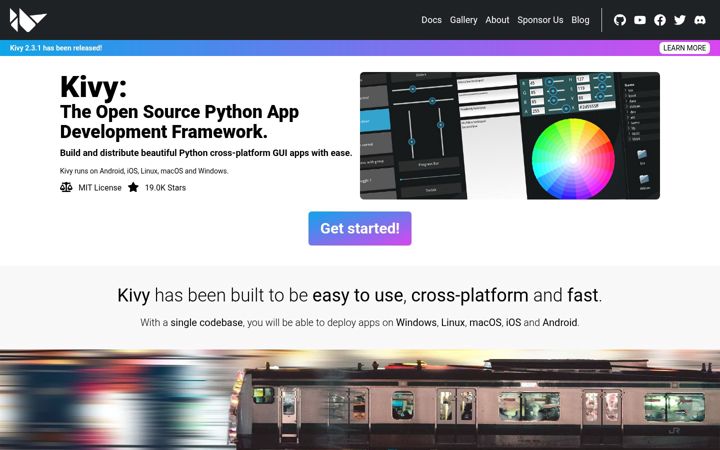Click the blurred train banner image
720x450 pixels.
pos(360,399)
